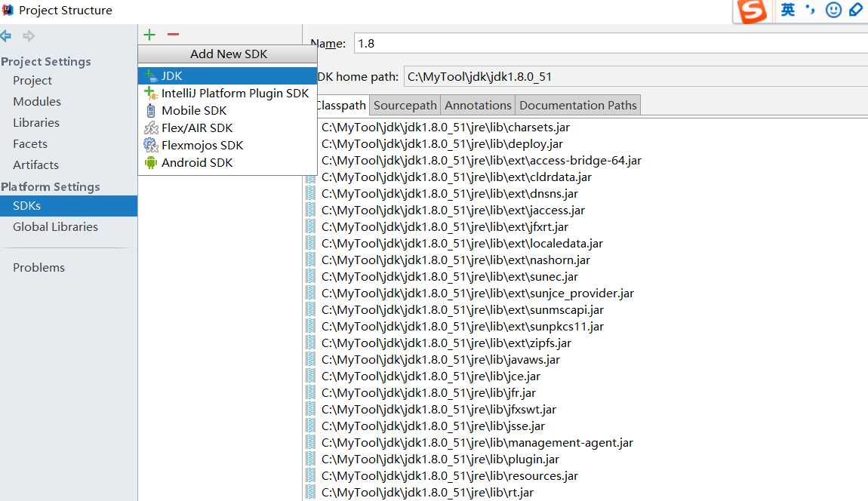Click the jar icon beside rt.jar
The image size is (868, 501).
(x=310, y=492)
